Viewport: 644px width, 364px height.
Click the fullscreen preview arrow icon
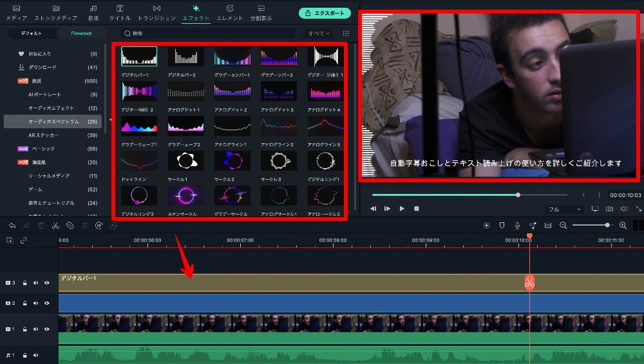[x=639, y=209]
